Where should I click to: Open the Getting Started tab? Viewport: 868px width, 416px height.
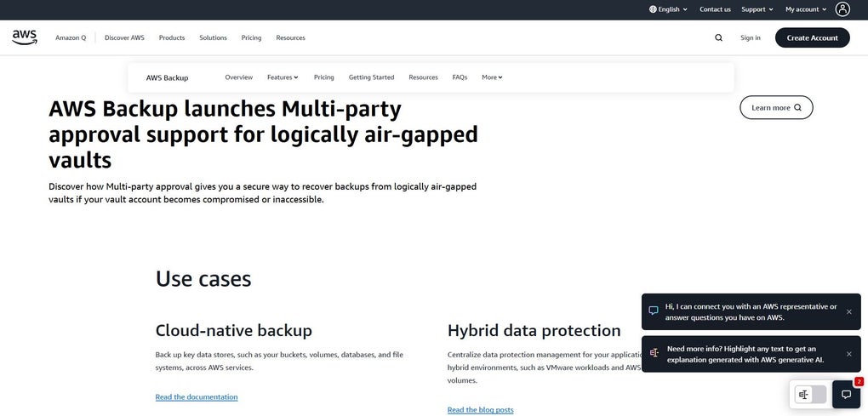(x=371, y=77)
